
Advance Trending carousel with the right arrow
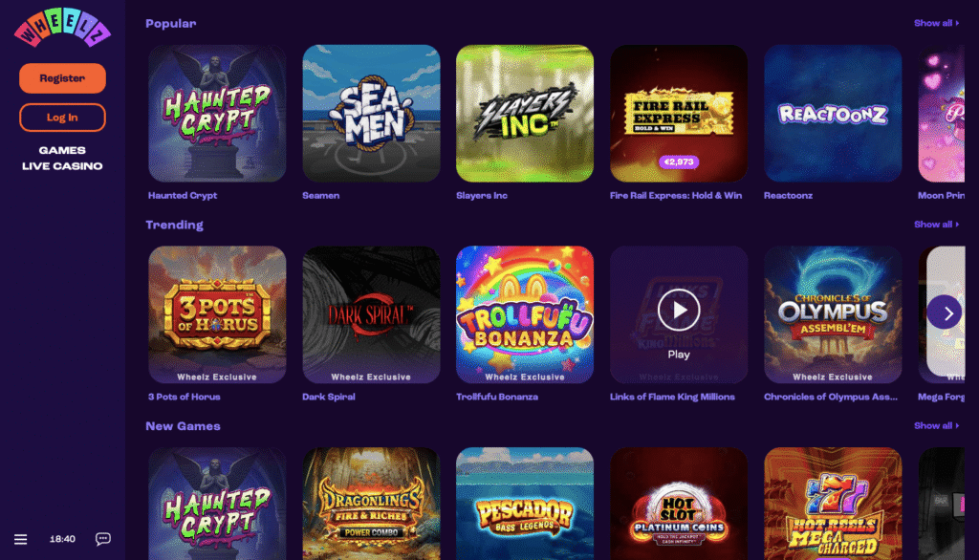pyautogui.click(x=944, y=312)
